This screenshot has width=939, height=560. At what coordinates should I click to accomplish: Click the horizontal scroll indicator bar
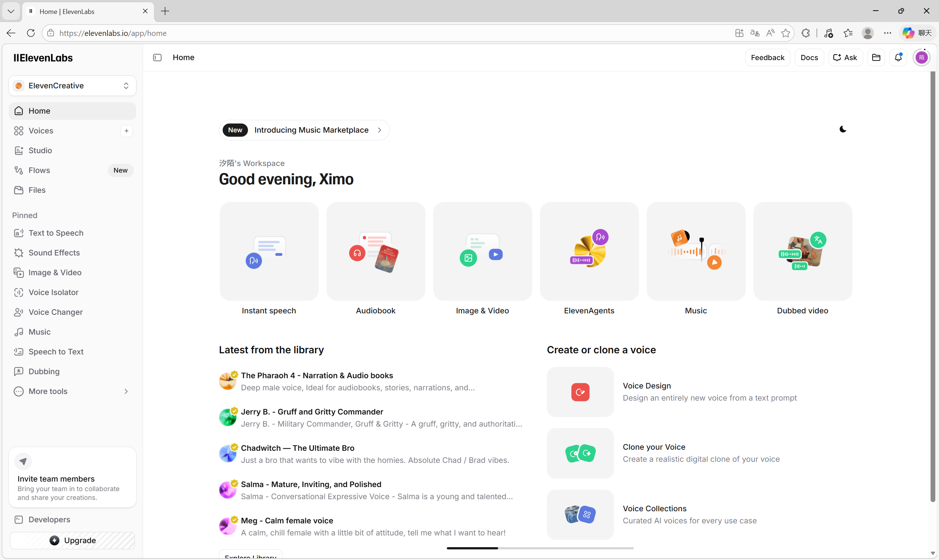click(540, 548)
